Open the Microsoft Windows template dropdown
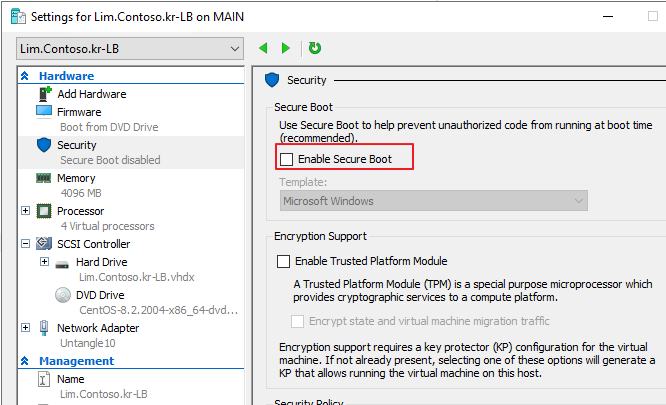Screen dimensions: 666x405 click(434, 201)
